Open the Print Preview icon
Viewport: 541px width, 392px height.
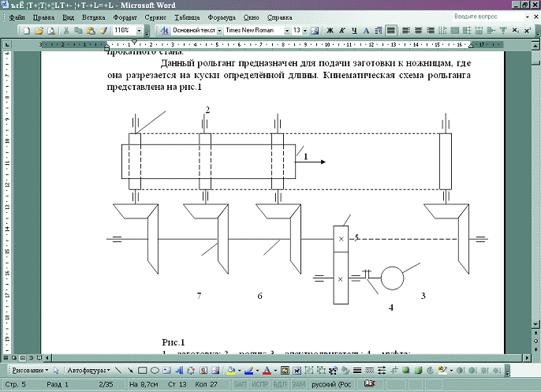point(51,30)
